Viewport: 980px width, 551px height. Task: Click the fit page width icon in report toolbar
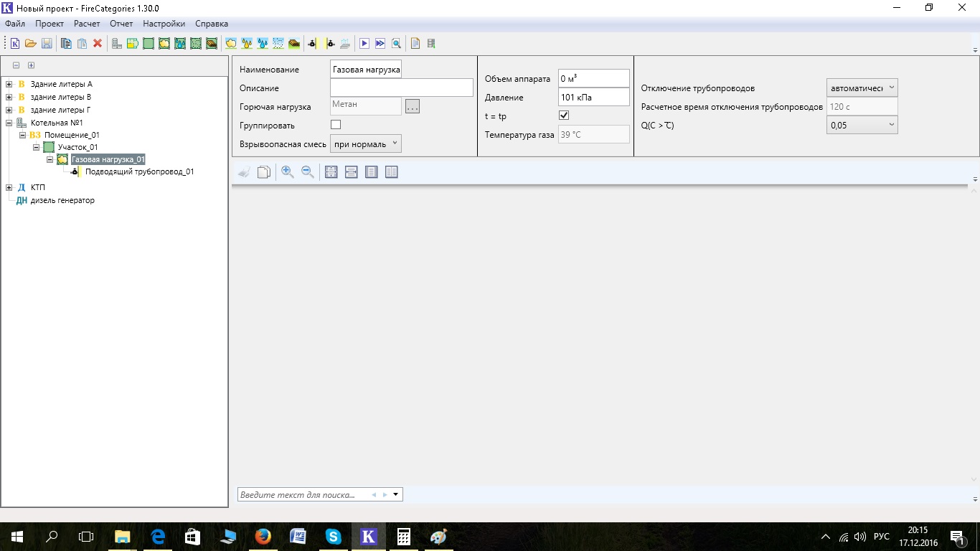pos(351,172)
